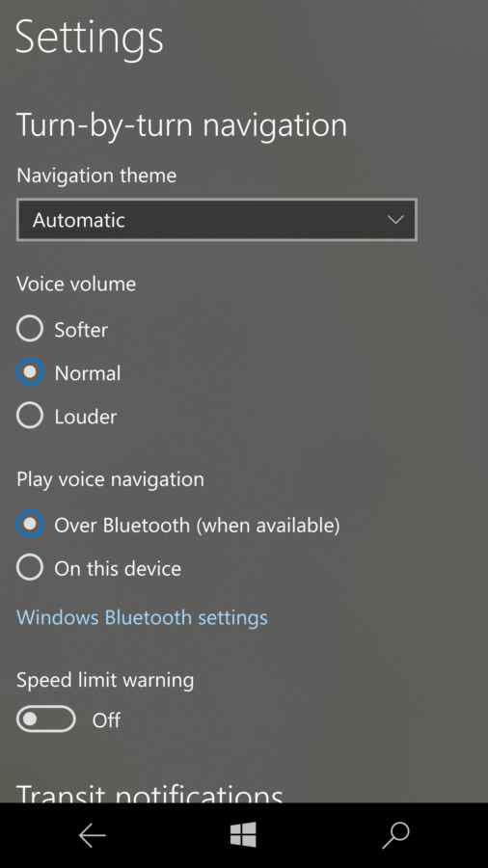Choose the Louder voice volume radio
This screenshot has height=868, width=488.
coord(30,415)
